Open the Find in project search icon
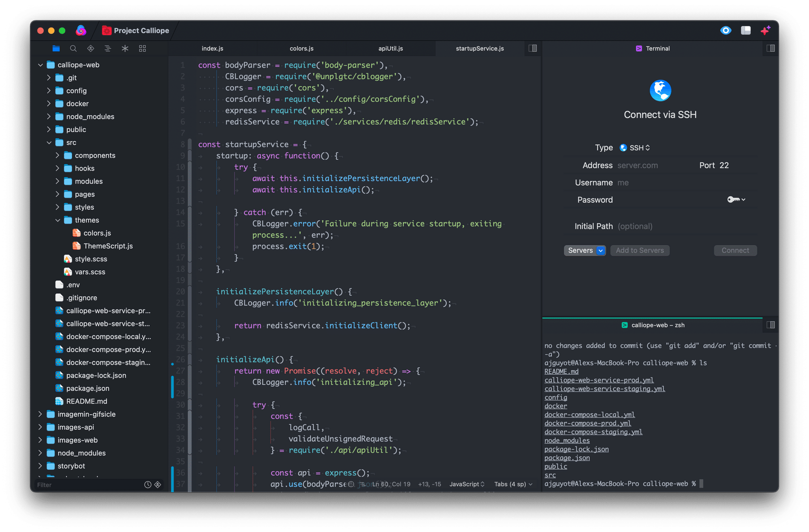 73,49
